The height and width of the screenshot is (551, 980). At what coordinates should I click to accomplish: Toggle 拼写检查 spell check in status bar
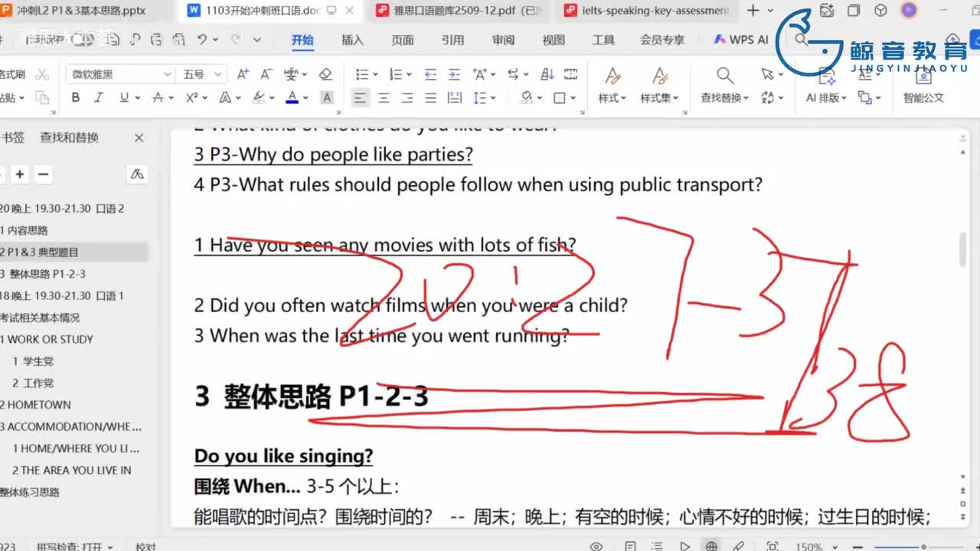coord(75,546)
